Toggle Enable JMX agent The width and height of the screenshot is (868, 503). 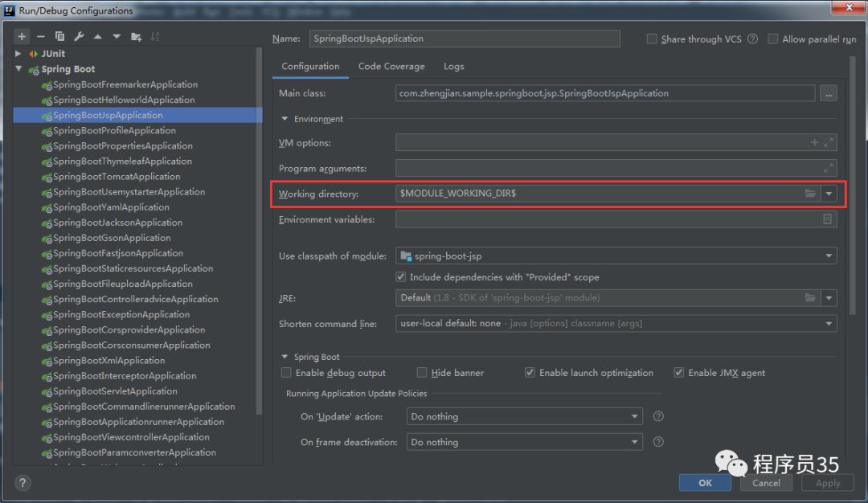678,372
